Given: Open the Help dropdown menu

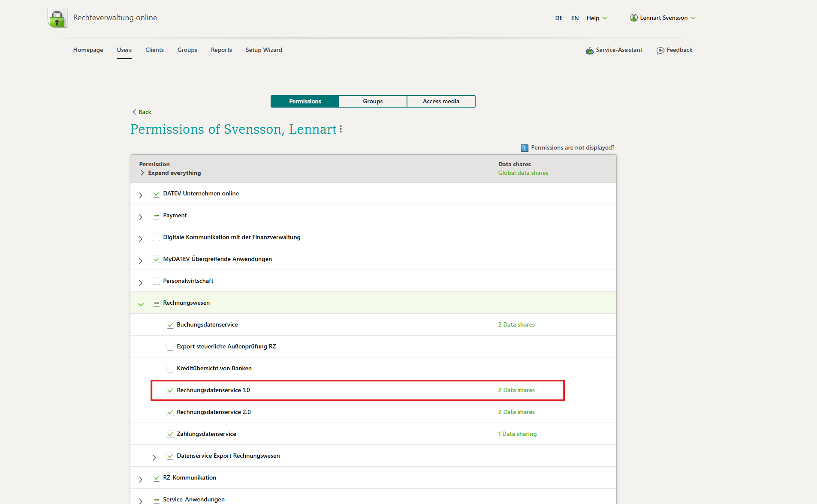Looking at the screenshot, I should 597,18.
